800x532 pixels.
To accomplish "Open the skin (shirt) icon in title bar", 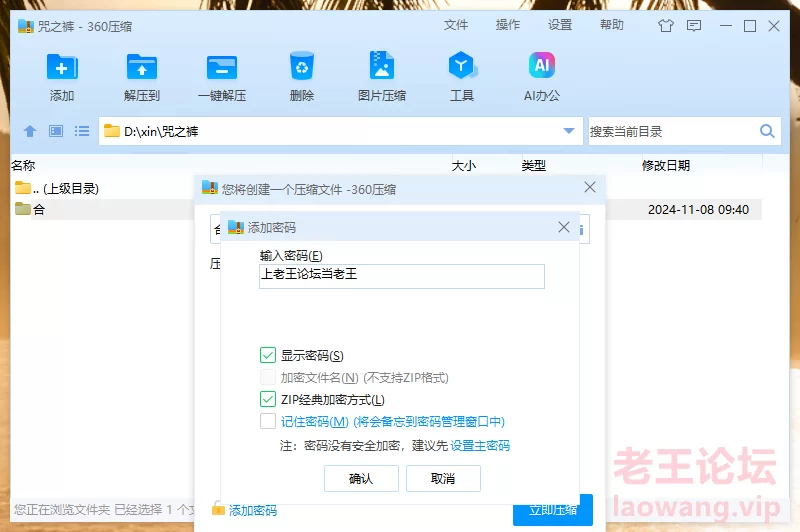I will pos(666,26).
